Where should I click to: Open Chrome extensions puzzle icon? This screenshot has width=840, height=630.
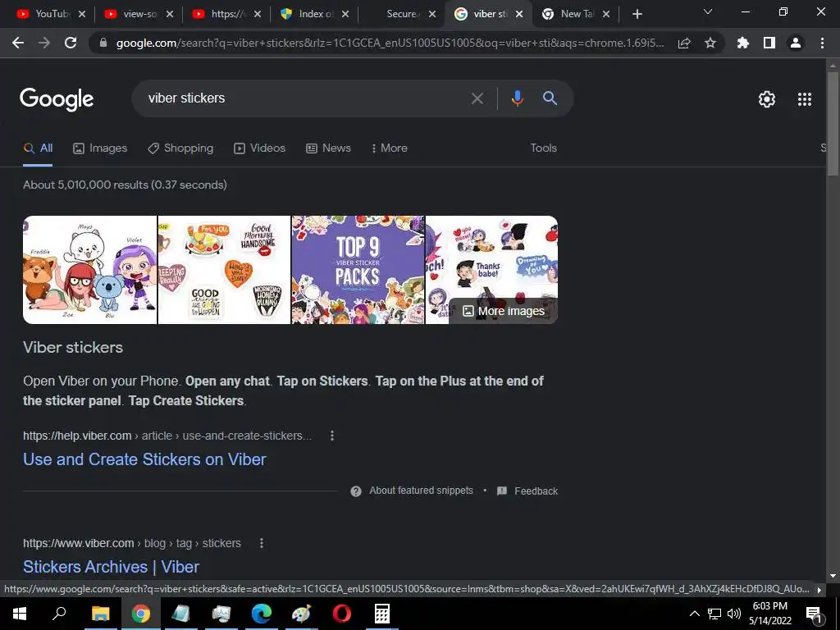743,43
